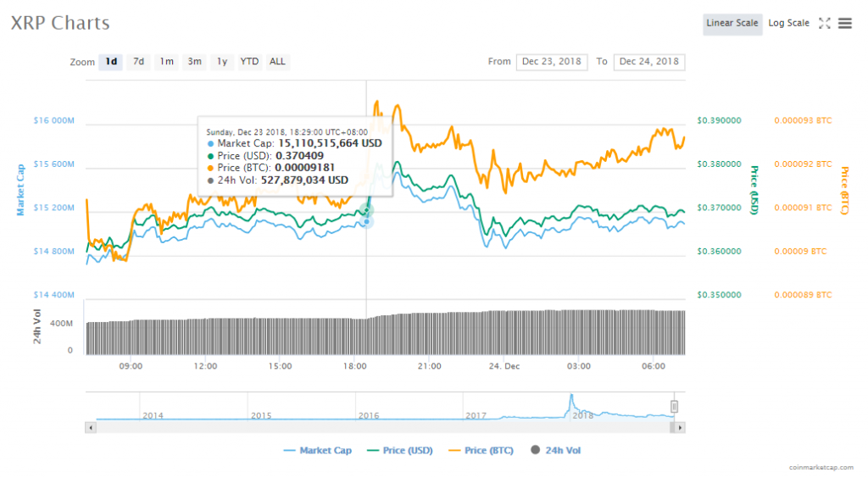Switch to Linear Scale

click(x=732, y=24)
